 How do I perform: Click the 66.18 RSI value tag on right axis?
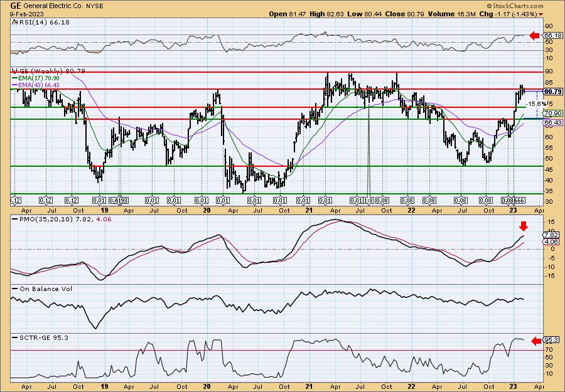point(552,36)
